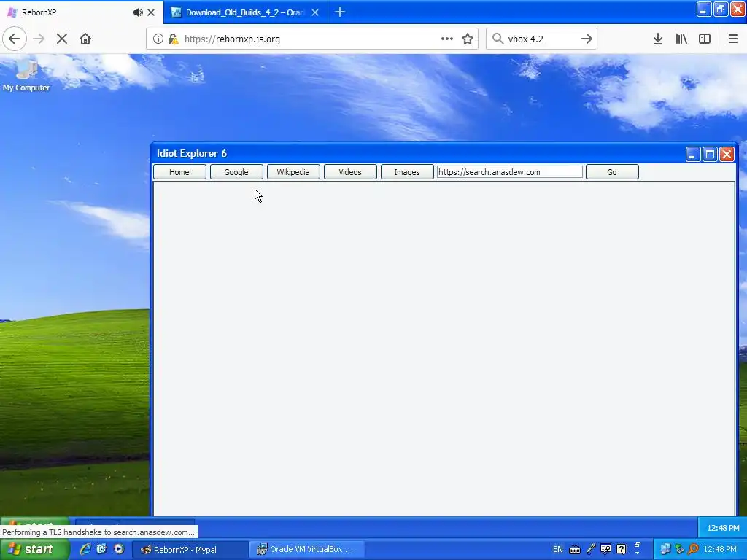This screenshot has width=747, height=560.
Task: Select the My Computer desktop icon
Action: coord(26,75)
